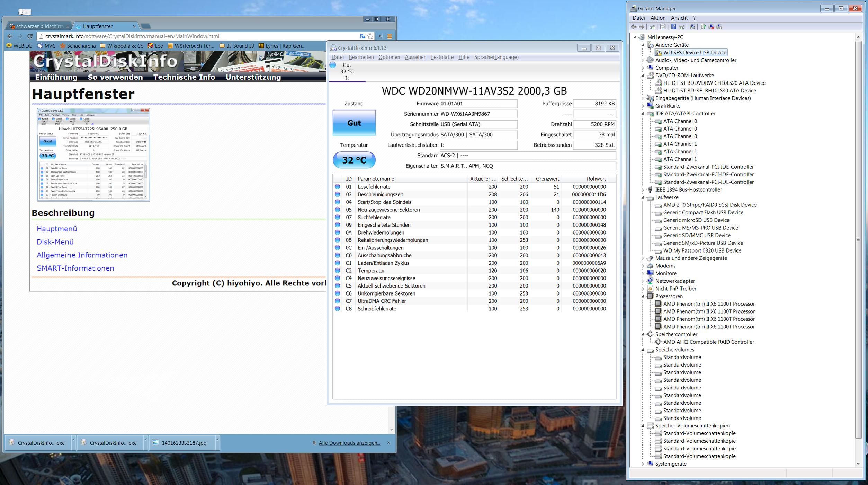The image size is (868, 485).
Task: Click the update driver software toolbar icon
Action: [x=703, y=27]
